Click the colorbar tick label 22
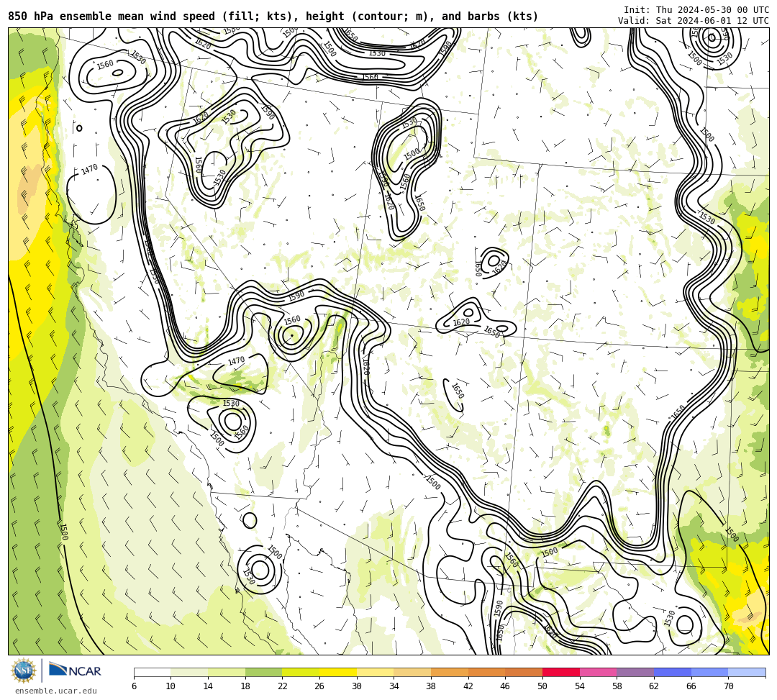This screenshot has width=777, height=700. point(283,686)
